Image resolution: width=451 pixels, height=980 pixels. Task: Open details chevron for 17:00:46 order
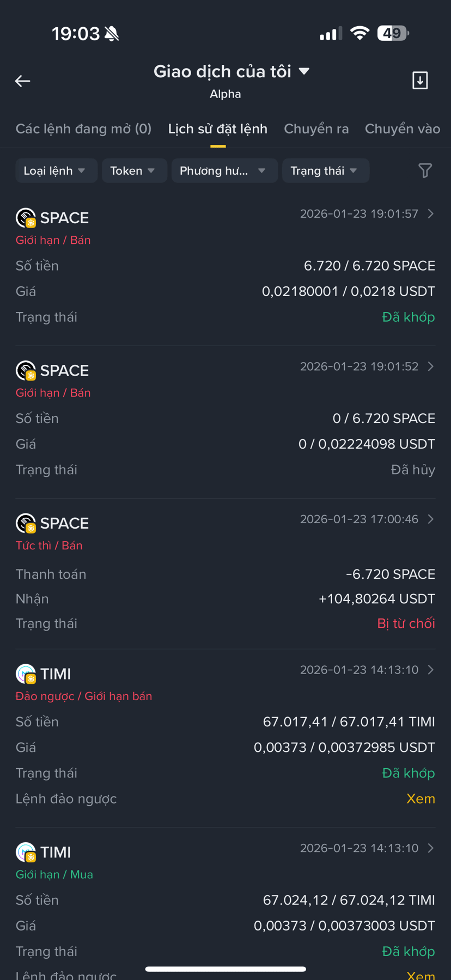tap(431, 519)
